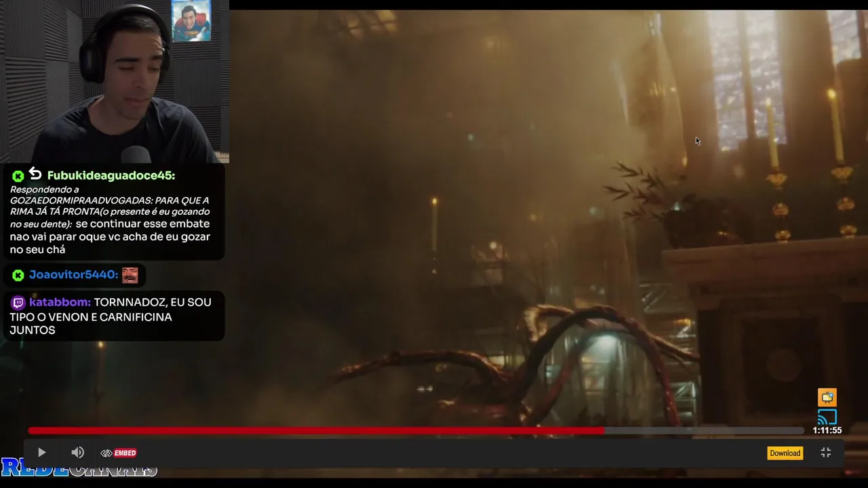Click username Fubukideaguadoce45 in chat
The image size is (868, 488).
[x=111, y=176]
